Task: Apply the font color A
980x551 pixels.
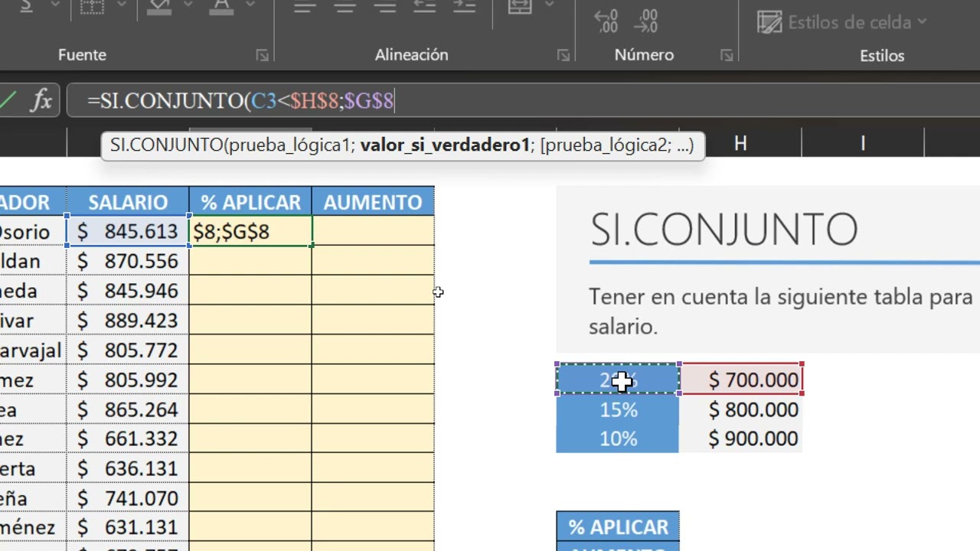Action: [222, 6]
